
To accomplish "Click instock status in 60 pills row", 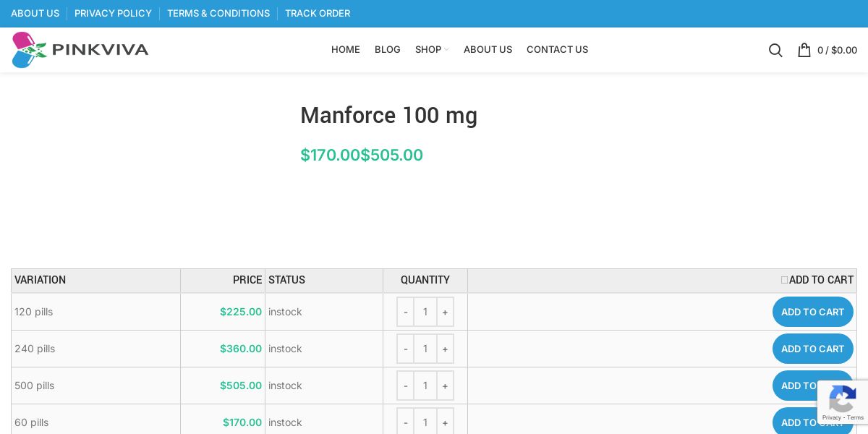I will pos(285,422).
